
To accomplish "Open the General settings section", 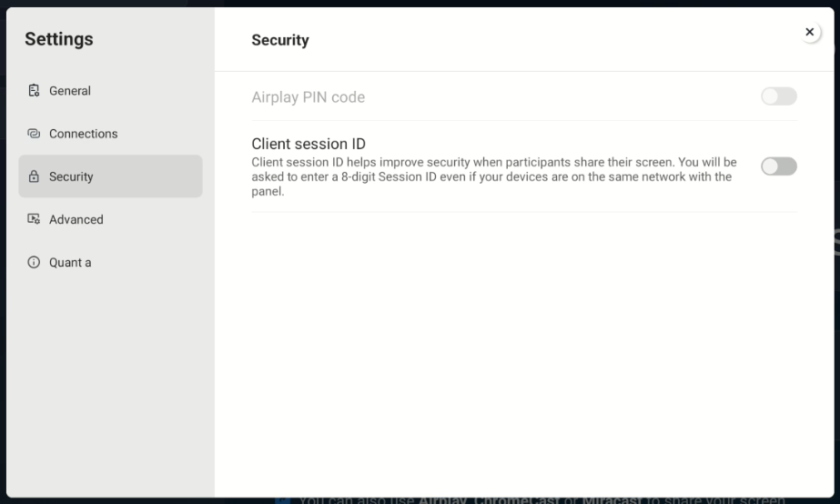I will coord(70,91).
